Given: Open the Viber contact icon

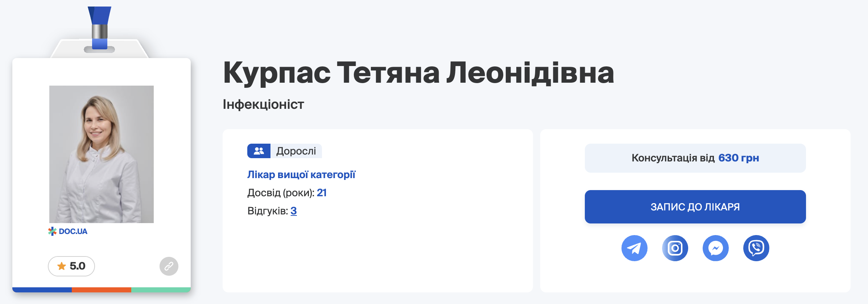Looking at the screenshot, I should click(756, 248).
